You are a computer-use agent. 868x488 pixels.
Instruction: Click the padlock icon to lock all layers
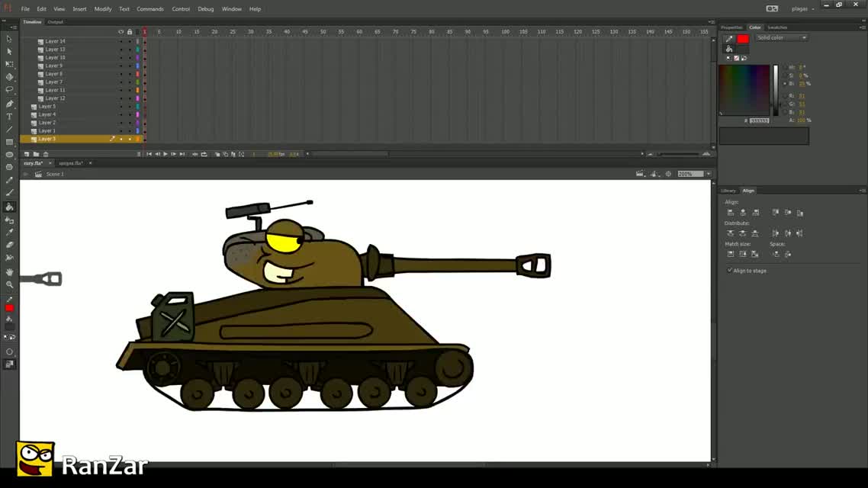tap(130, 32)
